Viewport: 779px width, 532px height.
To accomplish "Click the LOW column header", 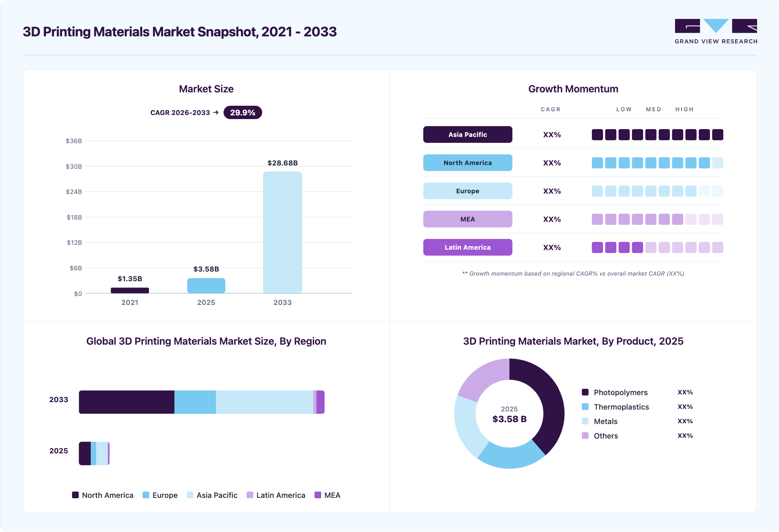I will point(624,109).
